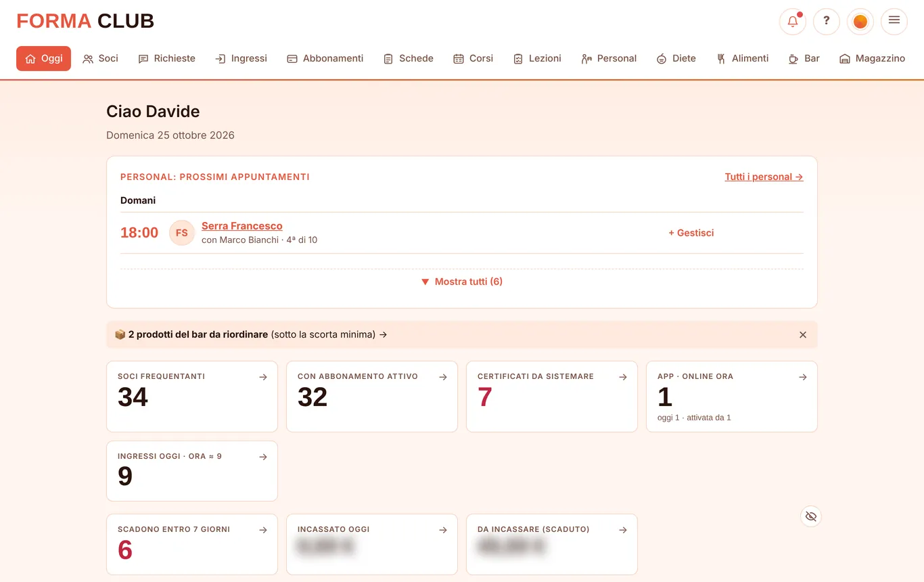Click the + Gestisci appointment button
The image size is (924, 582).
coord(691,233)
